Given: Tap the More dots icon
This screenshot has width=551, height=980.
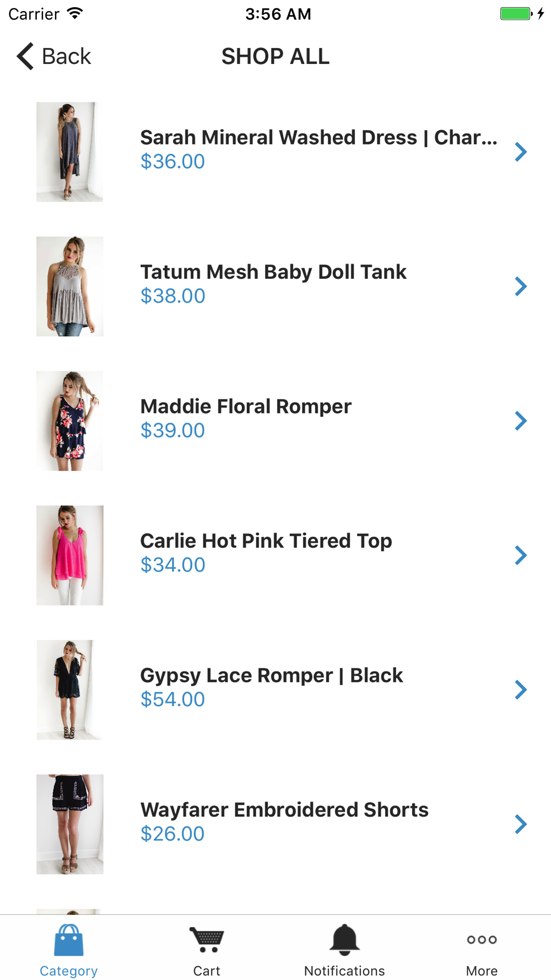Looking at the screenshot, I should (482, 940).
